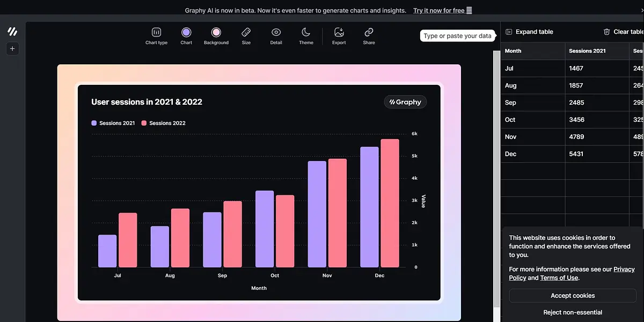Open the Chart type tool

(156, 36)
